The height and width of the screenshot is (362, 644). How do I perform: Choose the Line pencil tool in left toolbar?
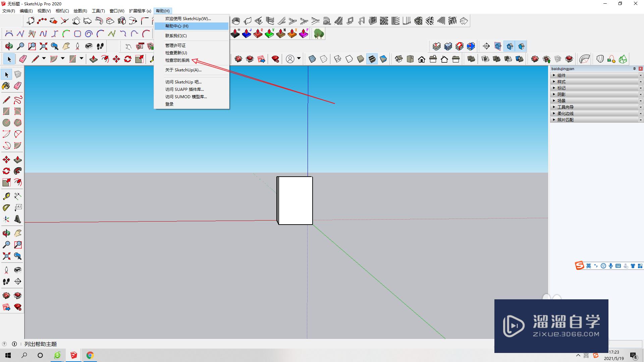tap(6, 100)
